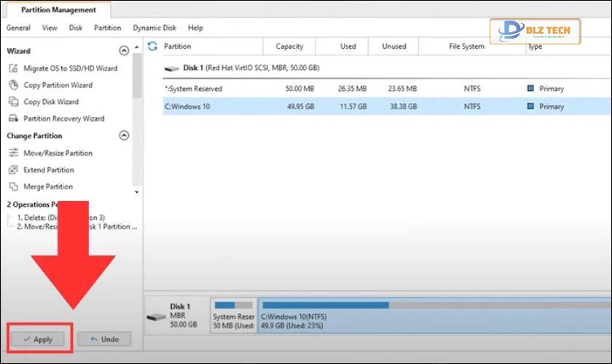Click the 49.95 GB capacity cell

(x=300, y=106)
